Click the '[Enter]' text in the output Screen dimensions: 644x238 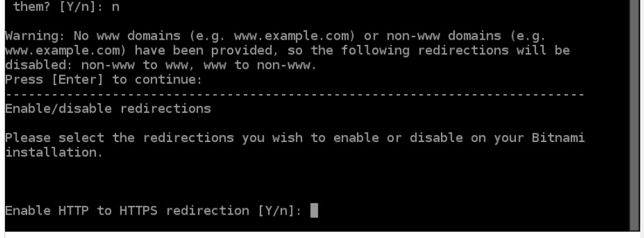click(77, 80)
